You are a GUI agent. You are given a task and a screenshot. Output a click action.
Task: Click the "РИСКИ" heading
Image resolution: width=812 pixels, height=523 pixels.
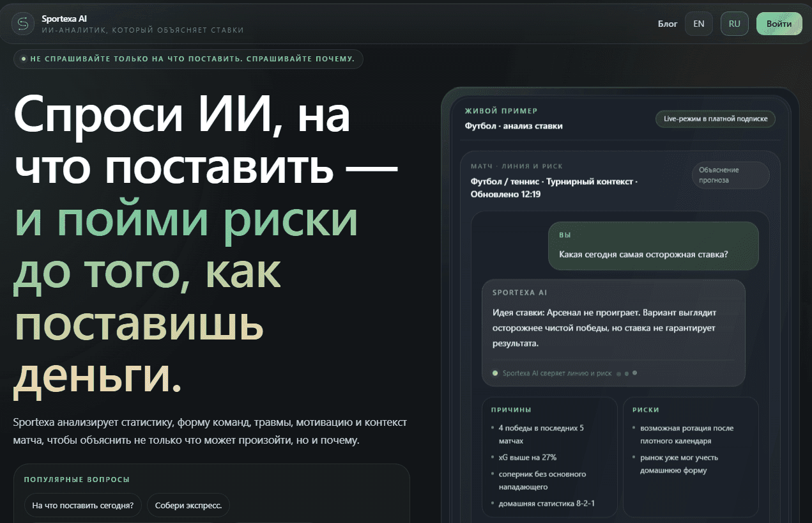pyautogui.click(x=646, y=410)
